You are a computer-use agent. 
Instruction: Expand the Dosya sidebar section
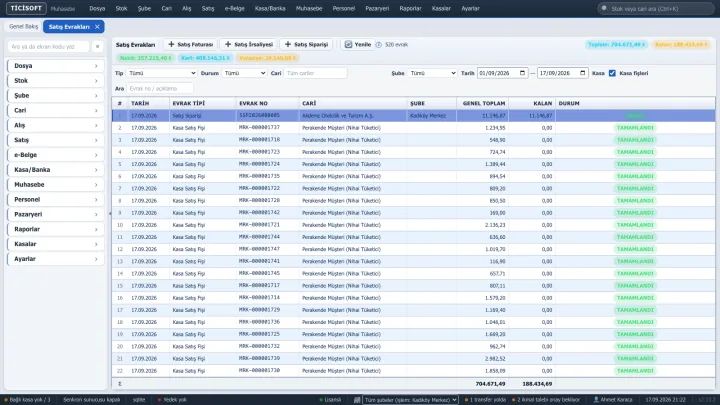(x=56, y=66)
